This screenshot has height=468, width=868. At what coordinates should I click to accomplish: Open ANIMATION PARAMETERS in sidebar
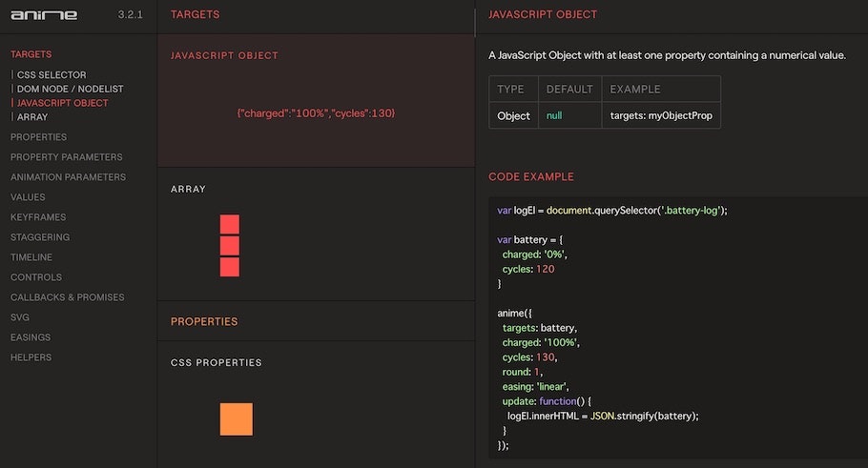click(68, 177)
